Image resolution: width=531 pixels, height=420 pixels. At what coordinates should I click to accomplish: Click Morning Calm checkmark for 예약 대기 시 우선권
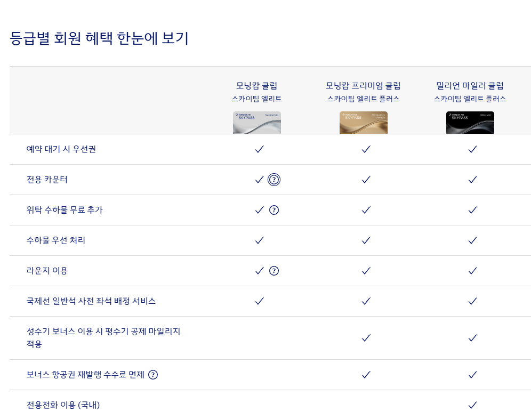tap(260, 149)
